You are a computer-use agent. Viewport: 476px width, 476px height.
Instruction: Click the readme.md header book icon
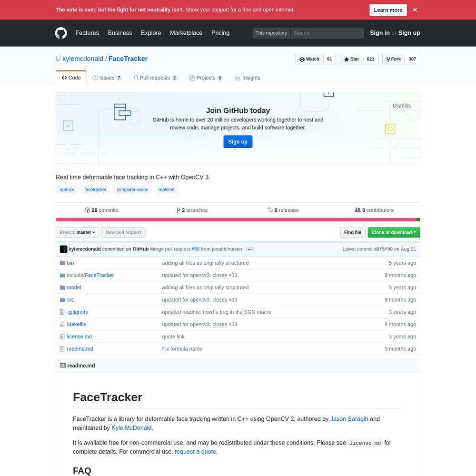63,366
